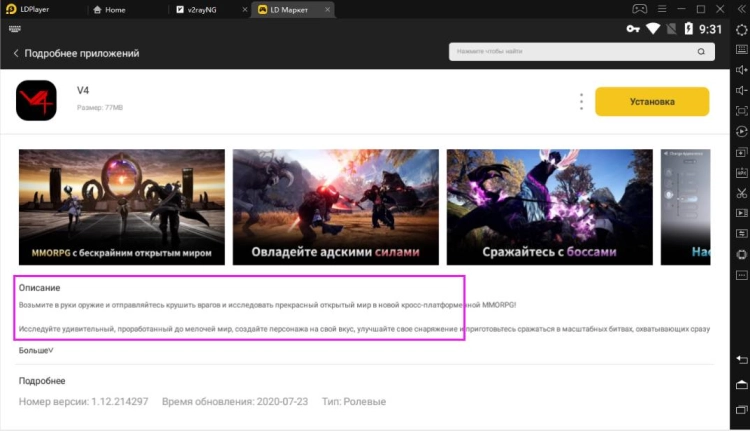Click the Android home button in sidebar
This screenshot has height=431, width=750.
coord(741,385)
